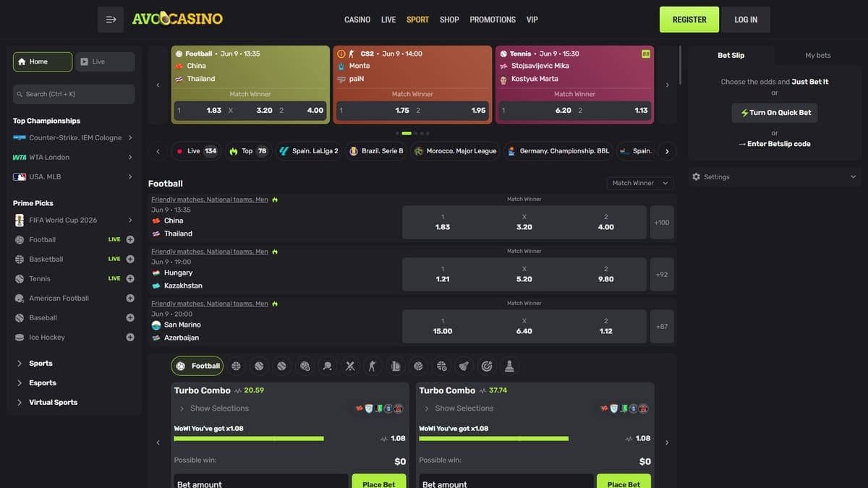Select the basketball icon in sport filter row
The image size is (868, 488).
[237, 366]
